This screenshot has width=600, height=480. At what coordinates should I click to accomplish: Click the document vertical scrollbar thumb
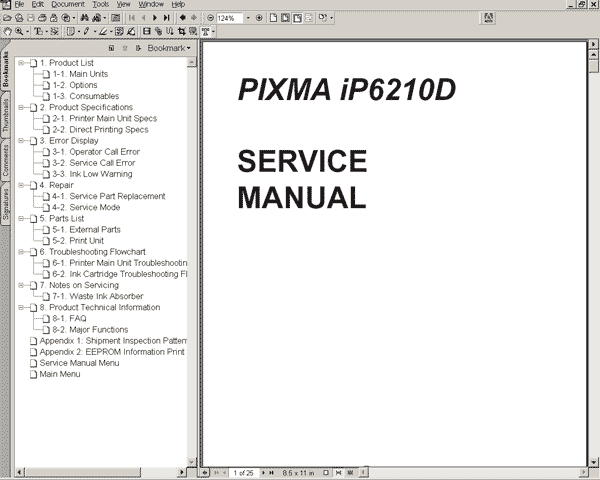tap(593, 66)
